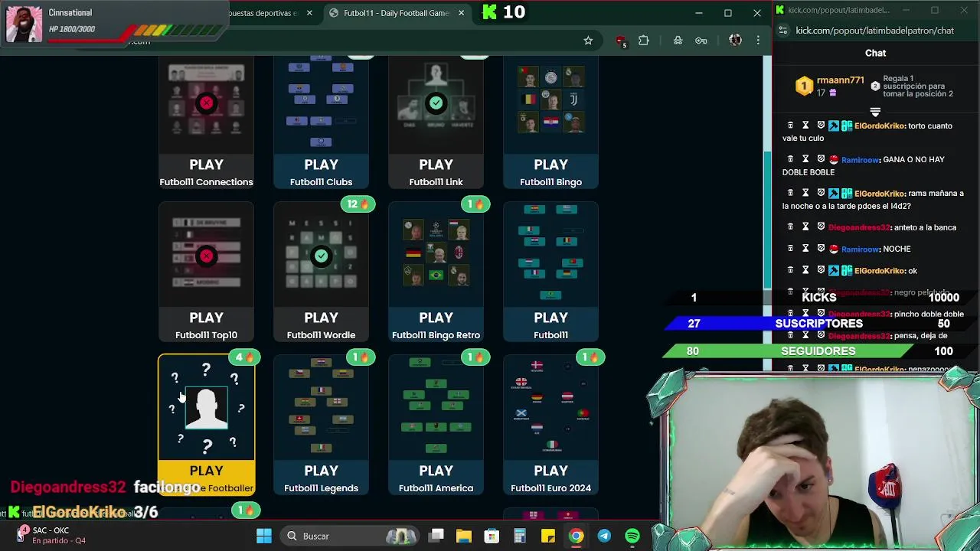Screen dimensions: 980x551
Task: Collapse the chat leaderboard arrow icon
Action: pos(875,112)
